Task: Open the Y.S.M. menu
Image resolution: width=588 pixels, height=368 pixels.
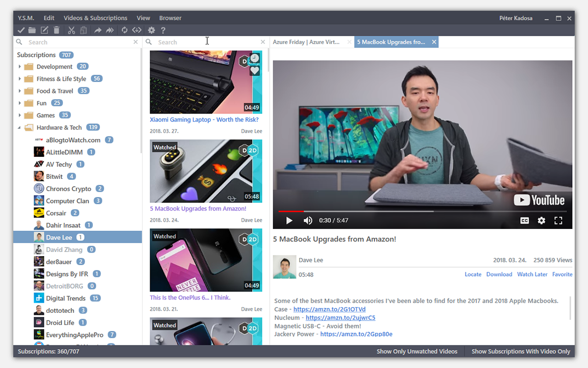Action: click(x=26, y=18)
